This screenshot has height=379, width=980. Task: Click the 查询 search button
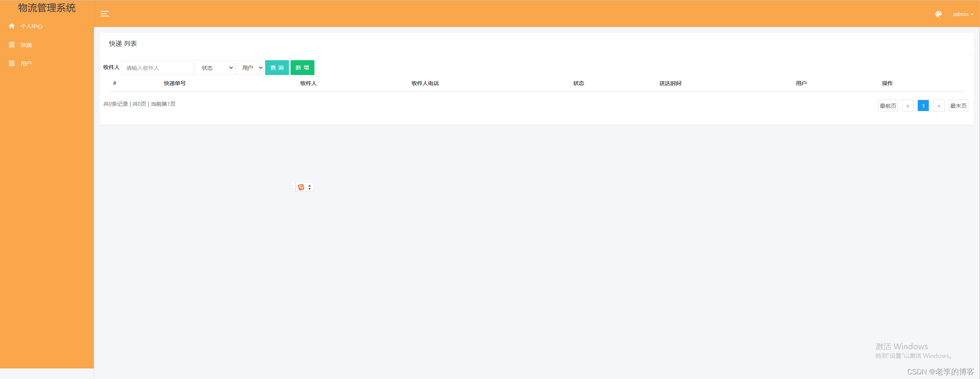(277, 67)
